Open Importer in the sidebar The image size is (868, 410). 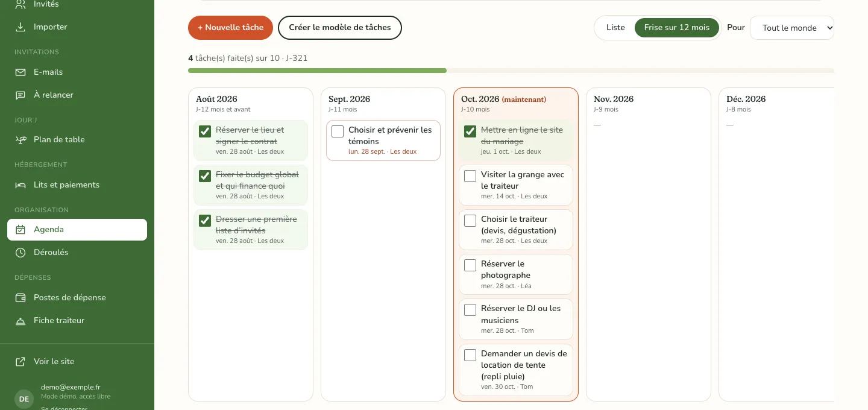(77, 27)
